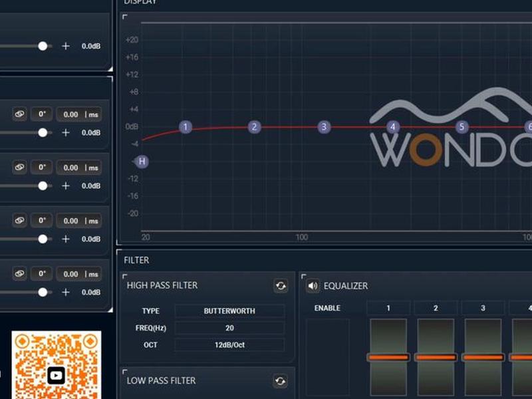
Task: Select EQ node 4 on the display graph
Action: tap(392, 127)
